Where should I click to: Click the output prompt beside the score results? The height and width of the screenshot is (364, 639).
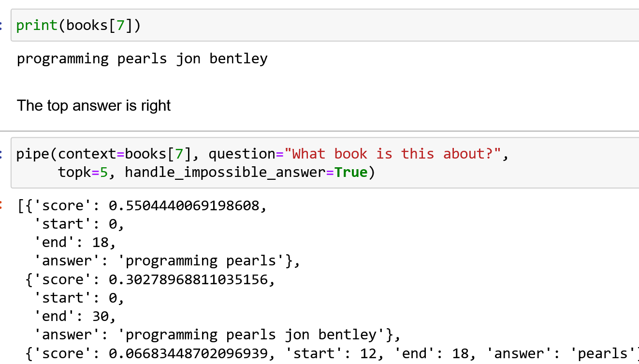(2, 206)
